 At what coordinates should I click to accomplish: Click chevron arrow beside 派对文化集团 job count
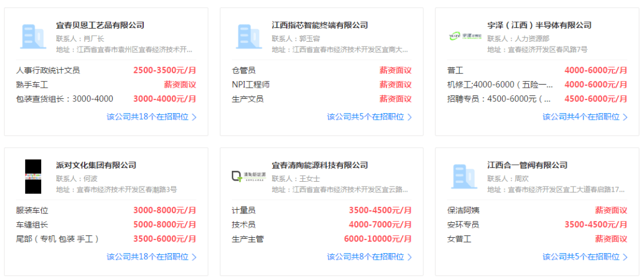pos(194,257)
